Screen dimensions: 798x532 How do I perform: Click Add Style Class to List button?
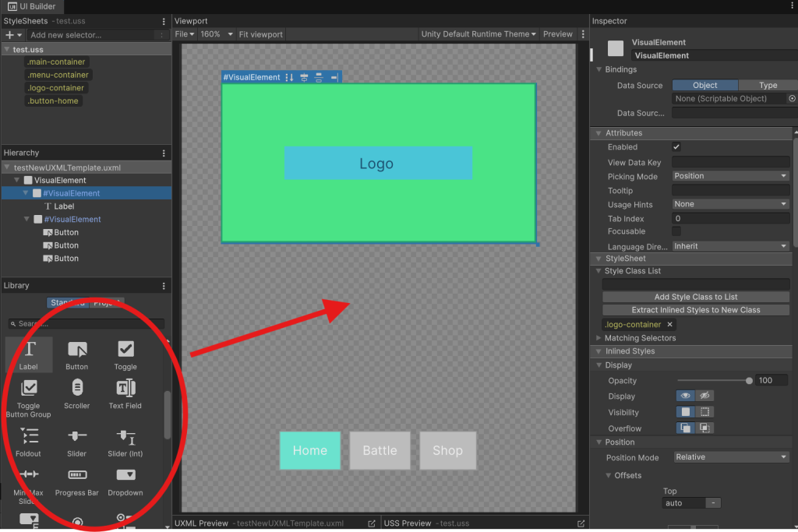coord(695,297)
